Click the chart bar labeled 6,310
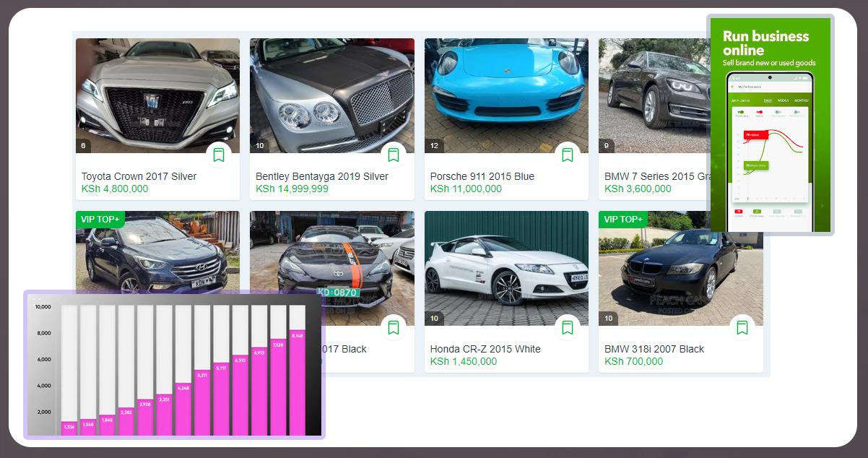 coord(240,395)
